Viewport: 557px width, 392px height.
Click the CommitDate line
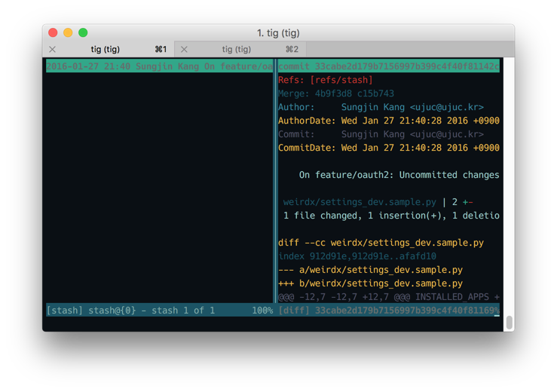[x=389, y=148]
